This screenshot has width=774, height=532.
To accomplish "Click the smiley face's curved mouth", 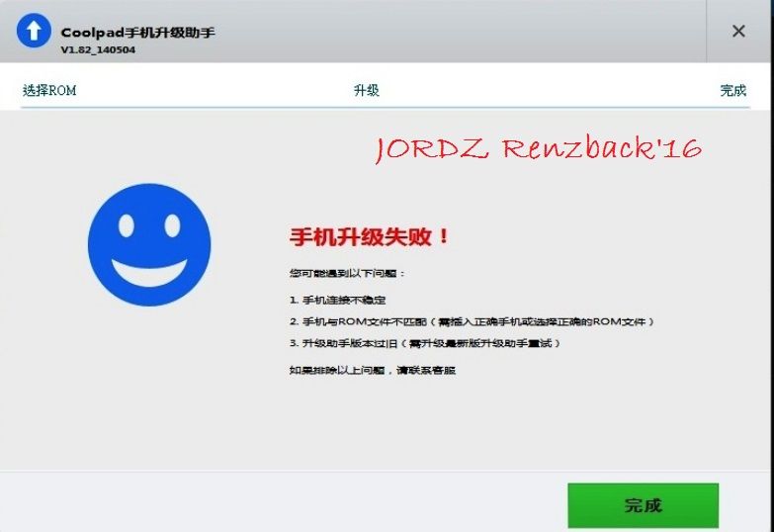I will [x=149, y=270].
